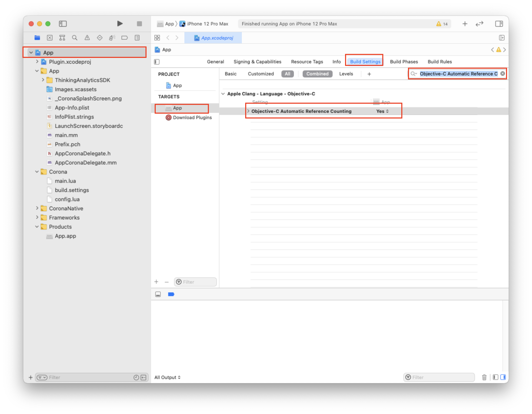
Task: Open the Issue navigator warning icon
Action: 87,38
